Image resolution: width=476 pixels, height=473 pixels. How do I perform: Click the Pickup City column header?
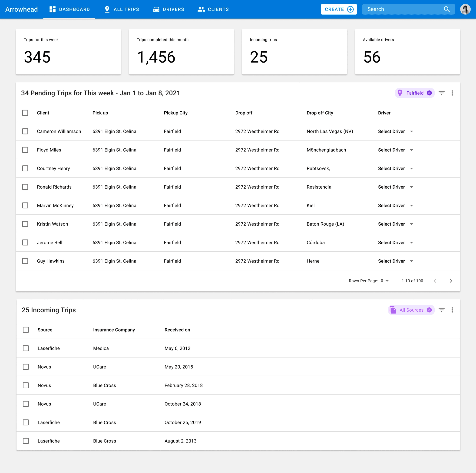[176, 113]
